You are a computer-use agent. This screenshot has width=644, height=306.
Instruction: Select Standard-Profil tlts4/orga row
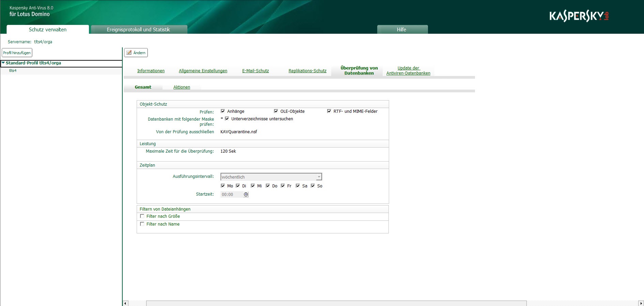pos(61,63)
